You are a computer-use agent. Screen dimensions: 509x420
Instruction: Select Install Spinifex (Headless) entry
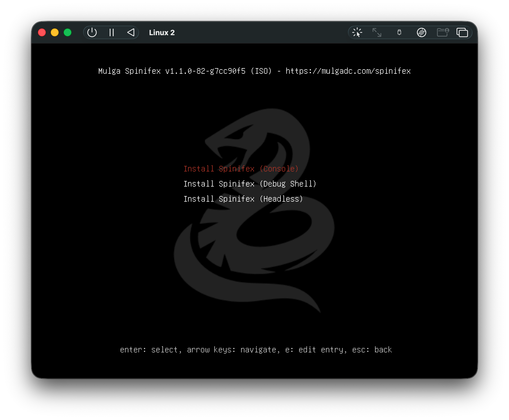tap(243, 199)
